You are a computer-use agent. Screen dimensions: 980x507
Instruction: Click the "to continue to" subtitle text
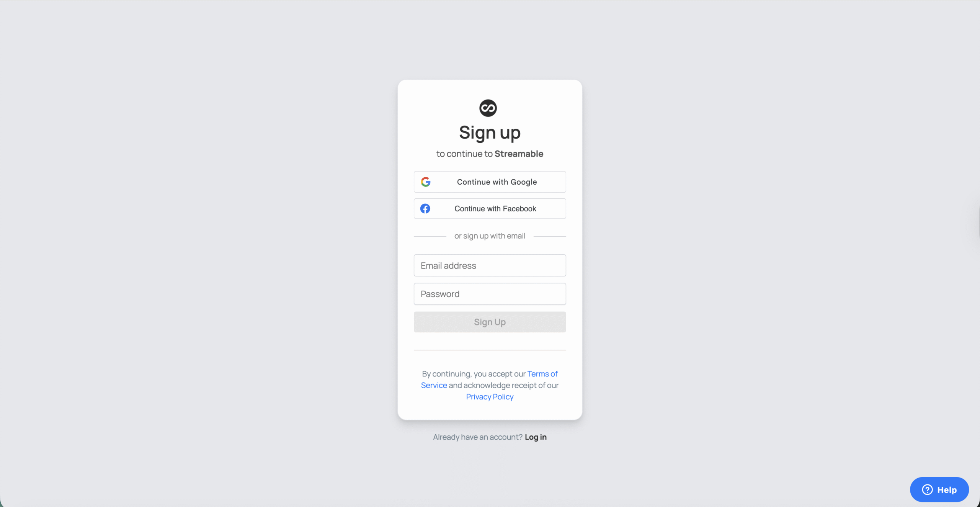click(464, 154)
